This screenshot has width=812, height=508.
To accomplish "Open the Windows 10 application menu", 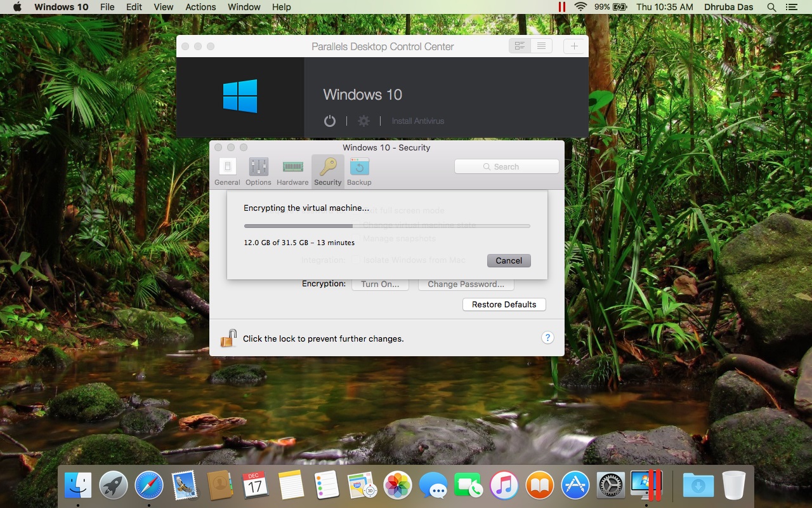I will pyautogui.click(x=61, y=7).
